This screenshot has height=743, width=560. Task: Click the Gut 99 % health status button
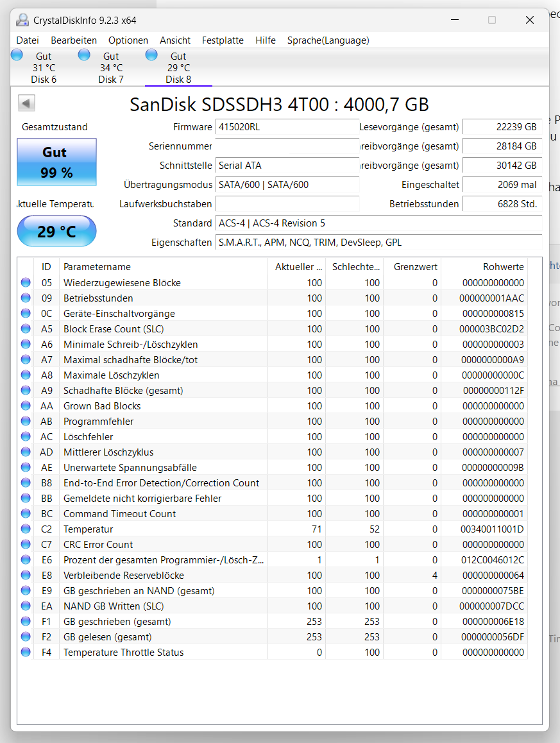click(57, 162)
